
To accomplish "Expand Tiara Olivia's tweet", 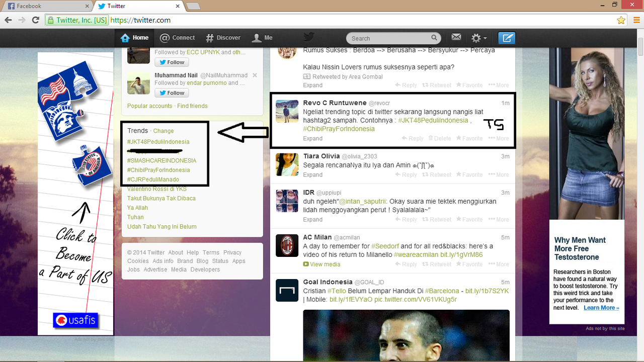I will (313, 175).
